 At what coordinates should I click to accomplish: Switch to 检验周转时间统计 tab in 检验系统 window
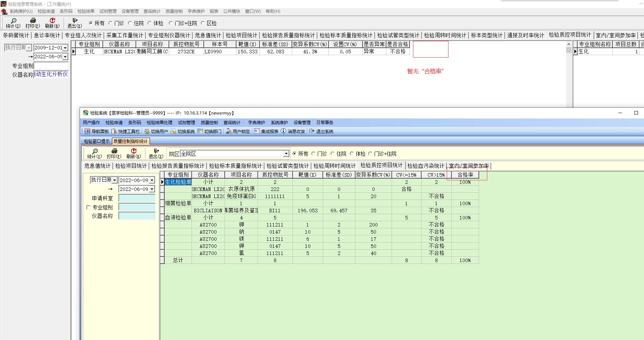[334, 166]
